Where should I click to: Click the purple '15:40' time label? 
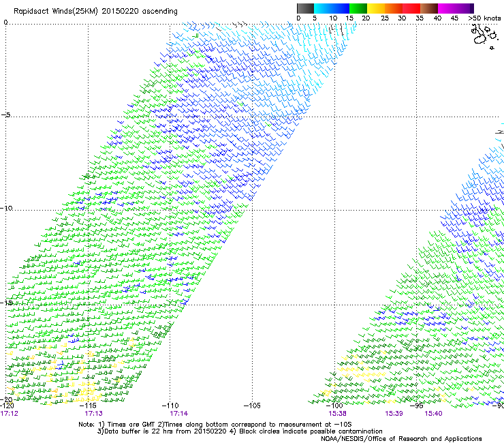pos(433,414)
